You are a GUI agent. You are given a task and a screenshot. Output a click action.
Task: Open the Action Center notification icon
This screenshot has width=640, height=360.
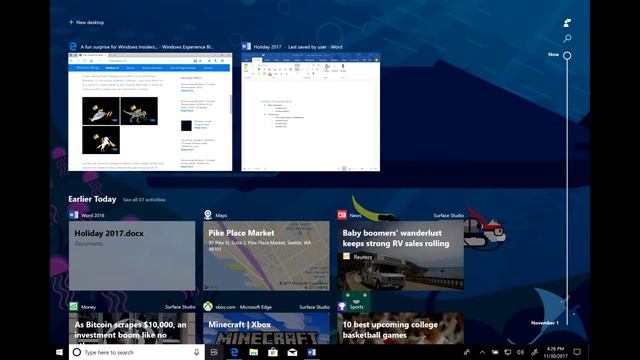click(x=577, y=352)
